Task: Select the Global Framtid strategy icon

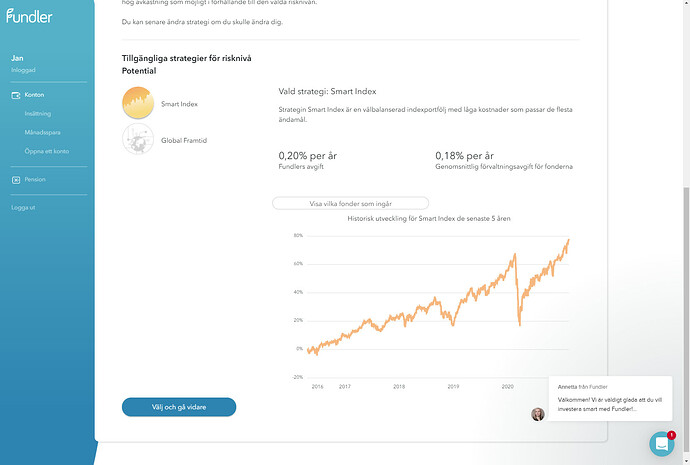Action: point(137,141)
